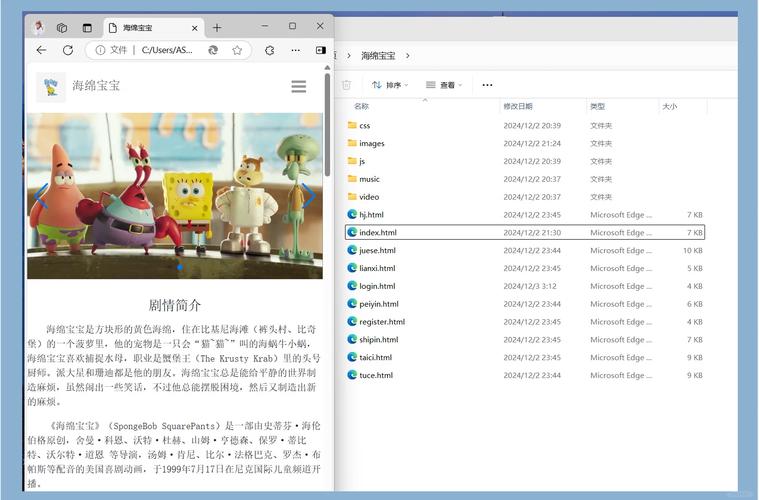
Task: Click the 剧情简介 heading
Action: click(174, 305)
